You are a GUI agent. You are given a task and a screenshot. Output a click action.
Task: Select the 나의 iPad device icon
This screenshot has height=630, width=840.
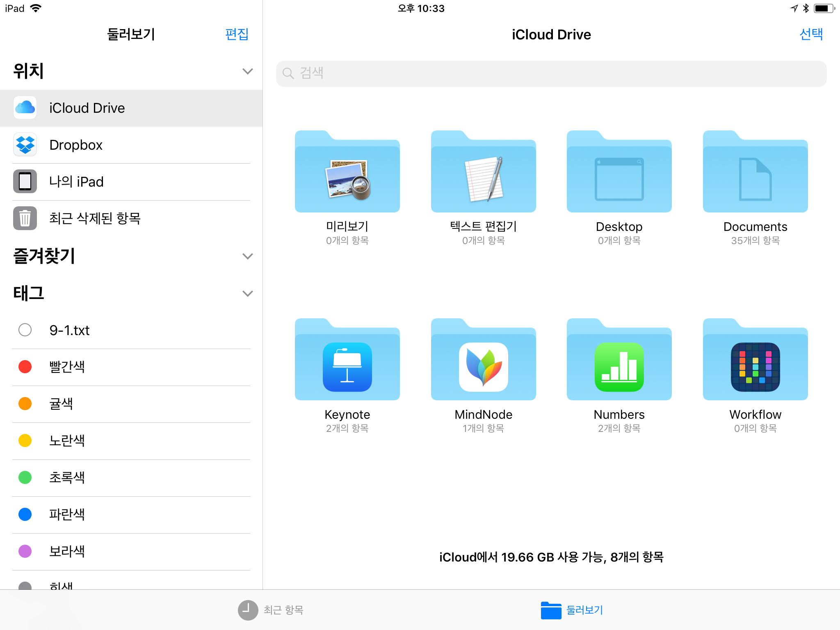25,181
